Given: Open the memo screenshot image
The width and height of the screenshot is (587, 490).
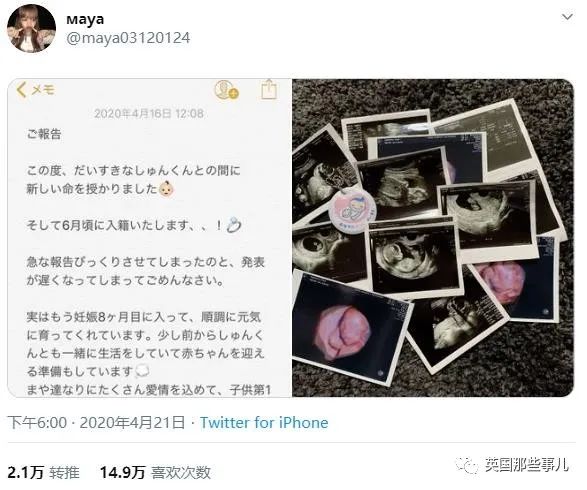Looking at the screenshot, I should pos(149,238).
